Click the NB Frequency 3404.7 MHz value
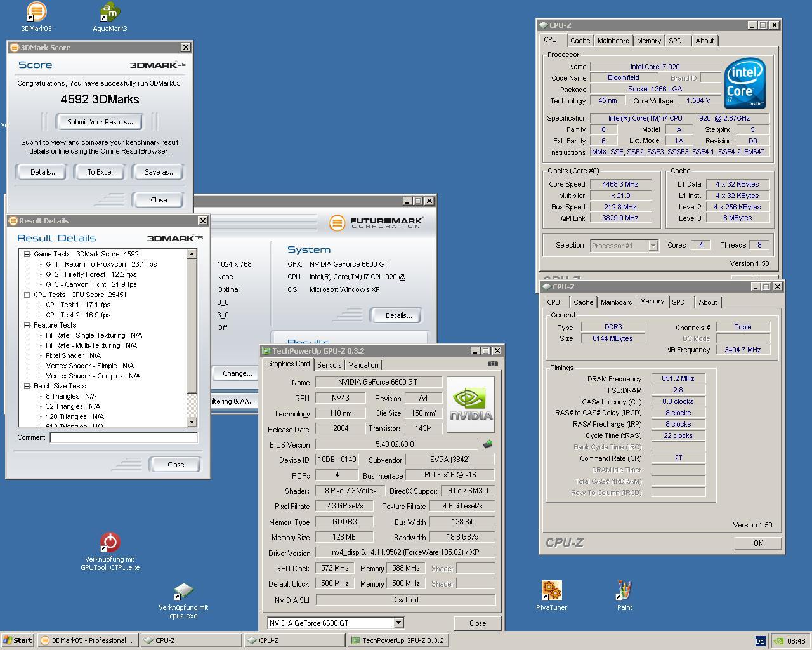 point(743,350)
